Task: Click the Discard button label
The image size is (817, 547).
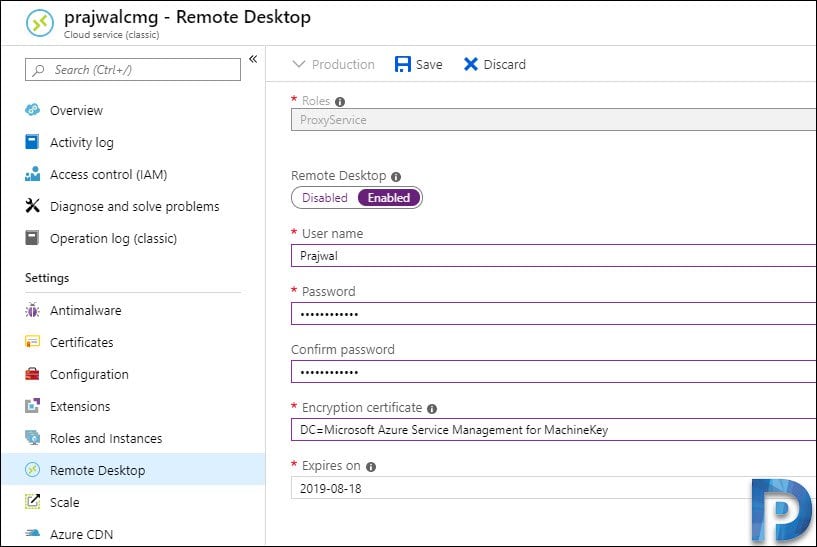Action: click(504, 65)
